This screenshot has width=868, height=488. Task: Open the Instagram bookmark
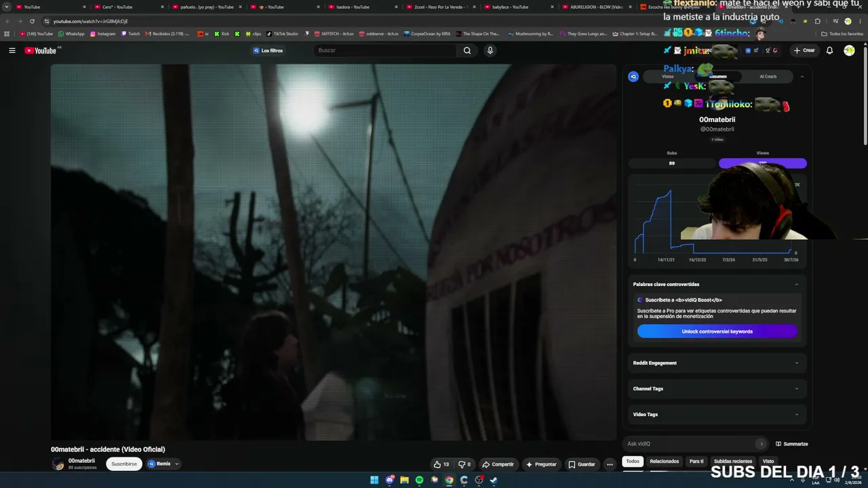[103, 34]
